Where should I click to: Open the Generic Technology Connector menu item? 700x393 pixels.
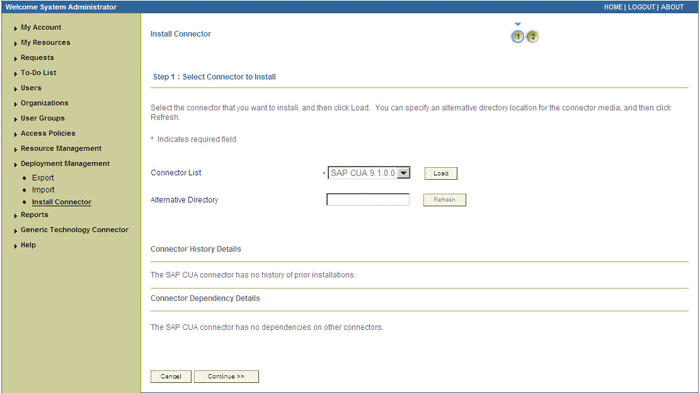[74, 230]
